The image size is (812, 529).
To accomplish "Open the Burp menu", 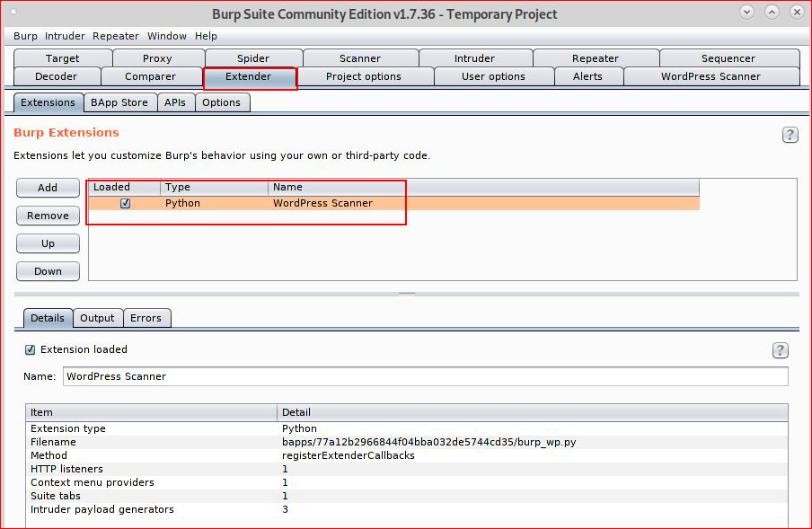I will click(x=25, y=36).
